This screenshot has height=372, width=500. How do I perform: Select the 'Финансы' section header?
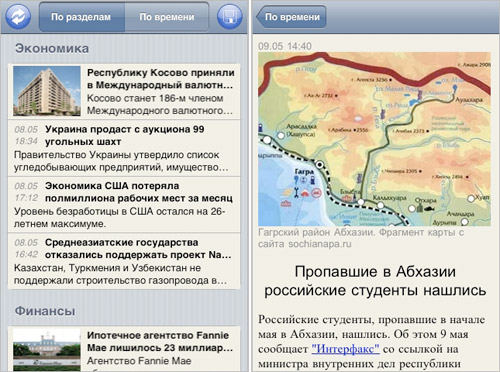(x=45, y=311)
